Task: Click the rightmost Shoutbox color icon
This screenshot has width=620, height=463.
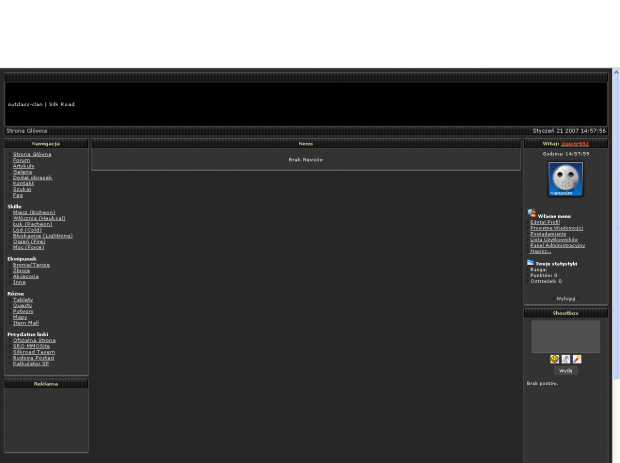Action: [577, 359]
